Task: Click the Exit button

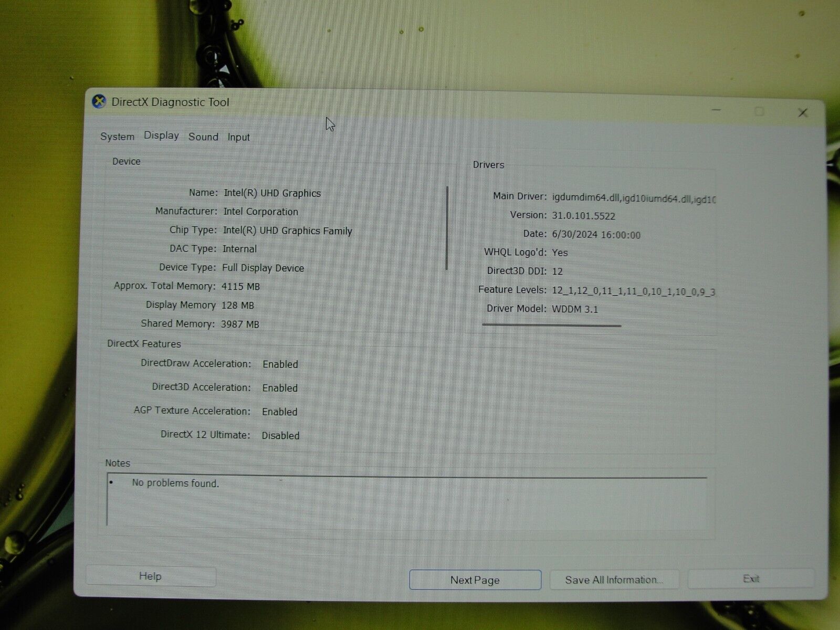Action: [751, 579]
